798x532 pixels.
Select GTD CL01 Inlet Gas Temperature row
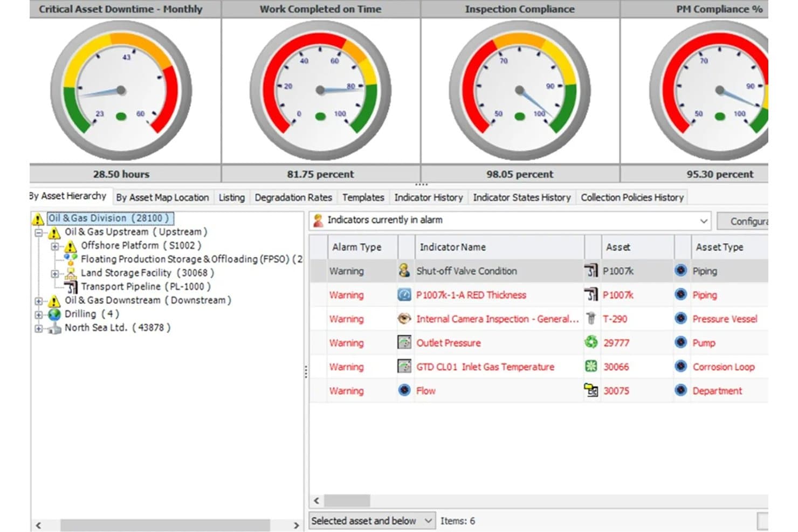[538, 367]
